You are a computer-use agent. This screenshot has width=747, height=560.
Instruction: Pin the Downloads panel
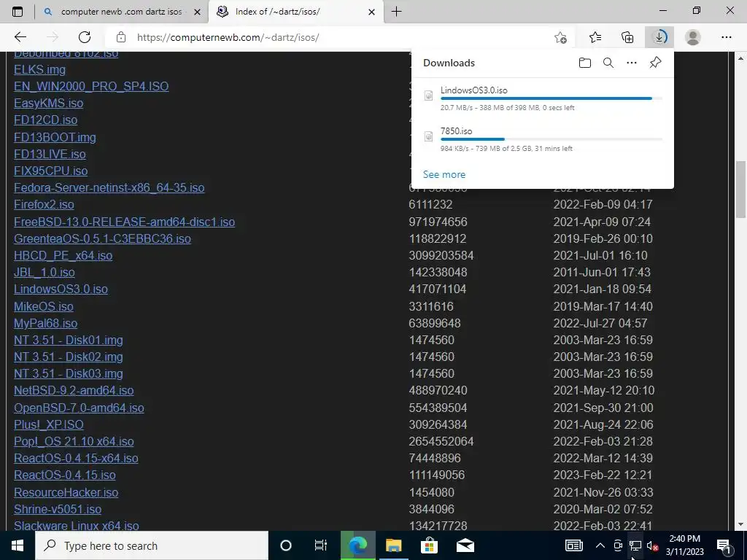(x=656, y=63)
